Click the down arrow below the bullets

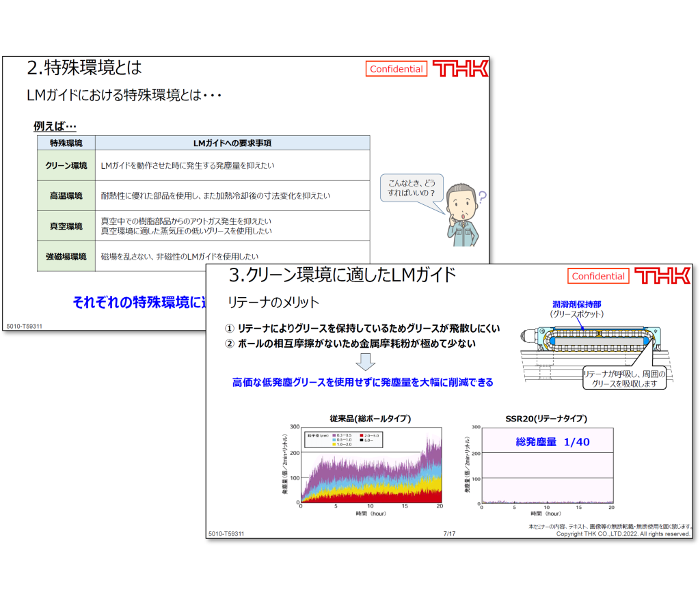tap(365, 362)
